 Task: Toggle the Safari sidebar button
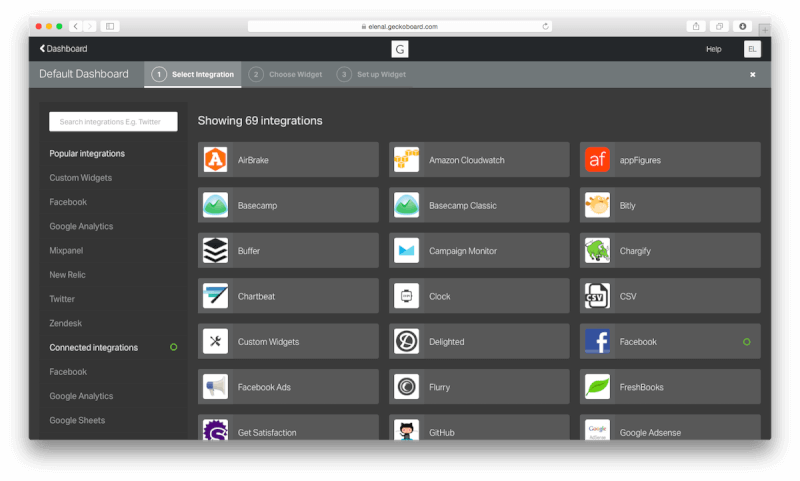pos(110,26)
